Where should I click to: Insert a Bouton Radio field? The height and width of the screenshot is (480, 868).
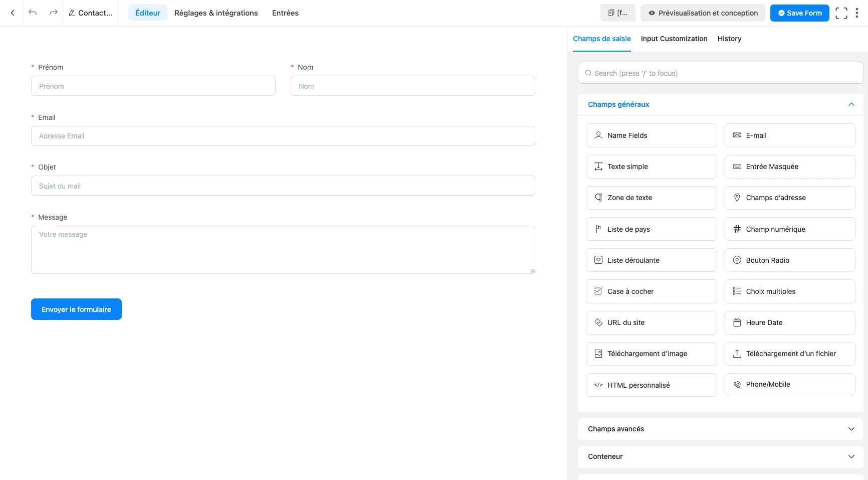tap(789, 260)
